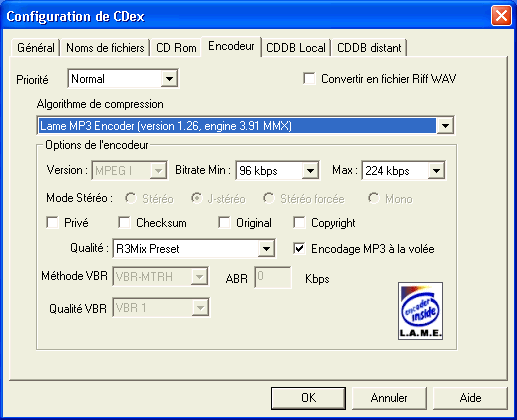This screenshot has width=517, height=420.
Task: Go to the CD Rom tab
Action: (x=176, y=48)
